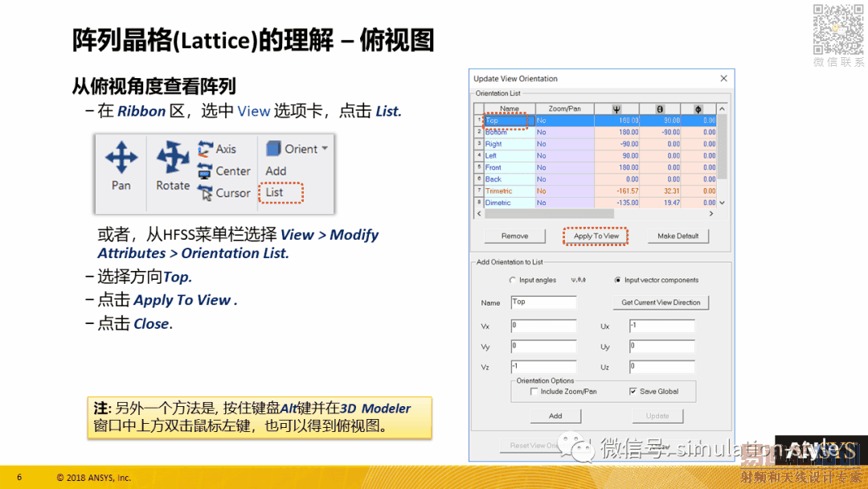Toggle the Save Global checkbox

tap(633, 392)
